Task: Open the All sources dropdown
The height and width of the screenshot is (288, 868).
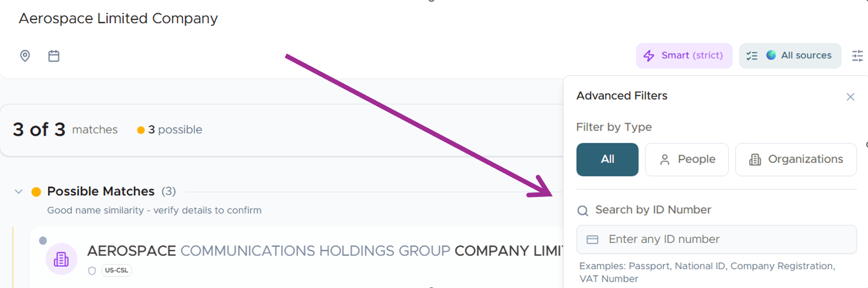Action: [790, 56]
